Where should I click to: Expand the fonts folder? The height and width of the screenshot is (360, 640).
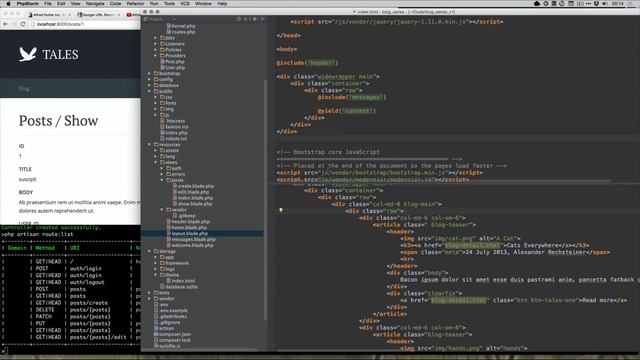click(x=156, y=103)
